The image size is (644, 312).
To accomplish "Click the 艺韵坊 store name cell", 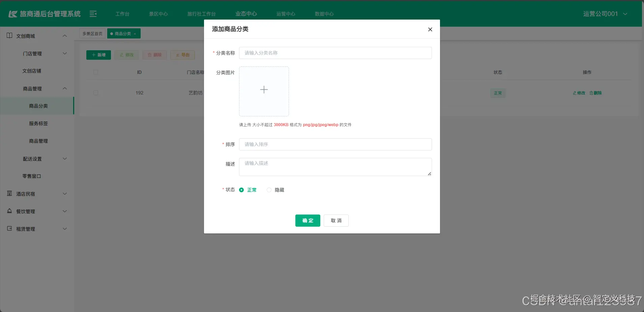I will tap(196, 93).
